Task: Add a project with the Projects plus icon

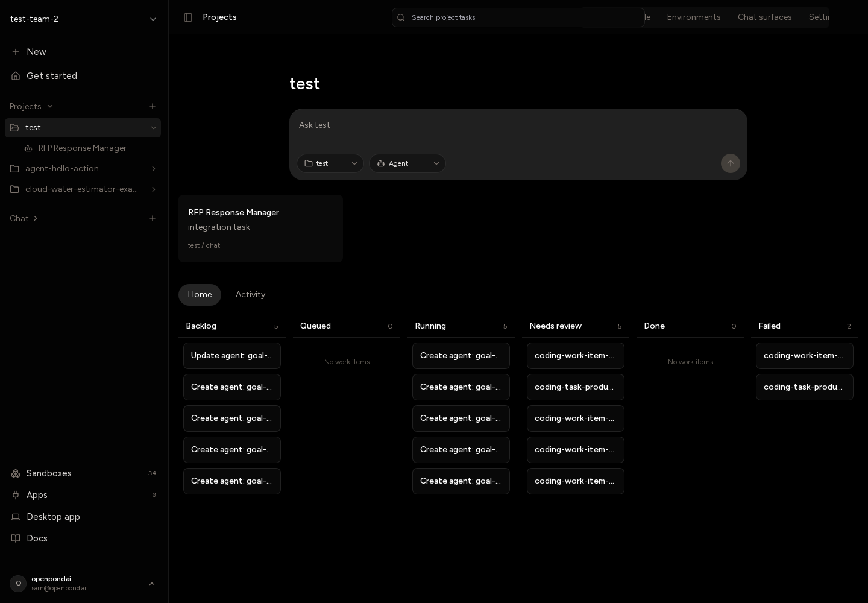Action: coord(153,106)
